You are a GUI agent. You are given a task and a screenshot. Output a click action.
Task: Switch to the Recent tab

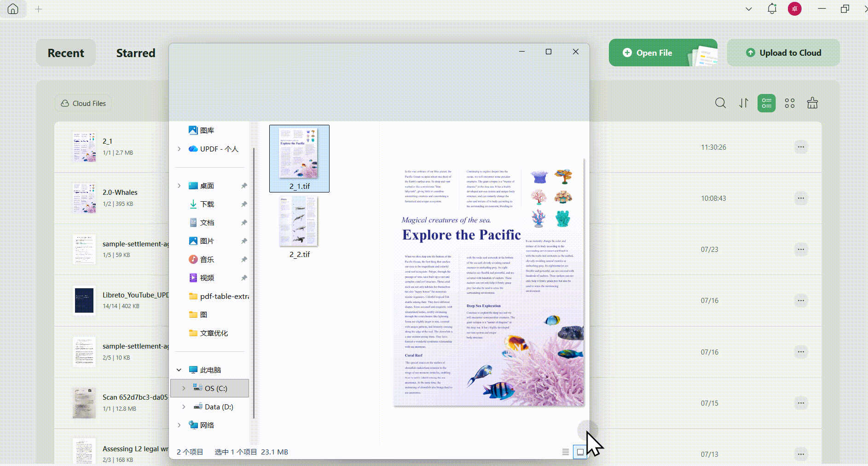coord(66,53)
